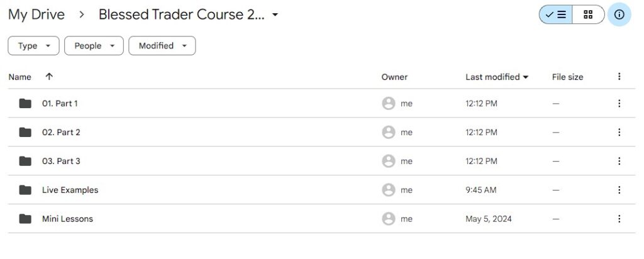Open the view details info icon
Viewport: 644px width, 259px height.
click(619, 14)
